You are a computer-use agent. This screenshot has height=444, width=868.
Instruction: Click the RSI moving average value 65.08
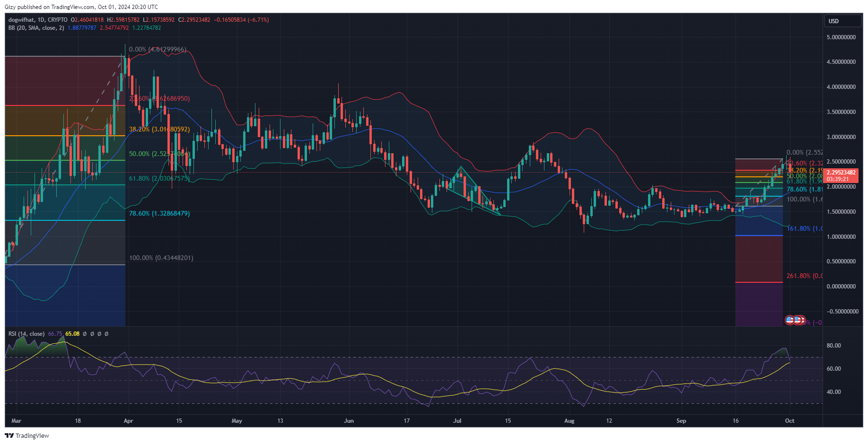[72, 334]
